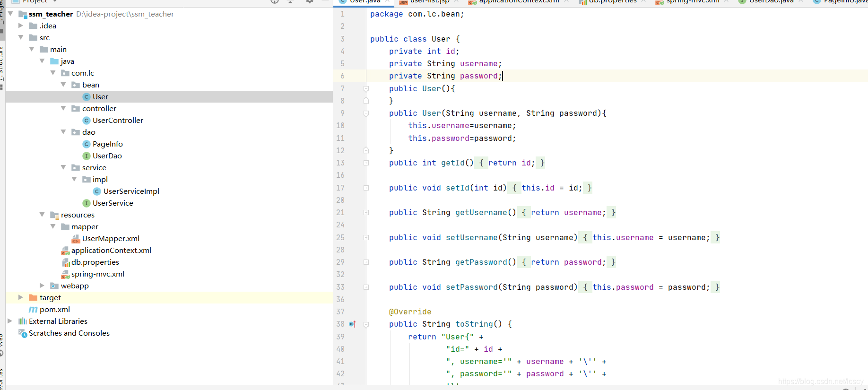
Task: Expand the webapp folder
Action: click(x=42, y=286)
